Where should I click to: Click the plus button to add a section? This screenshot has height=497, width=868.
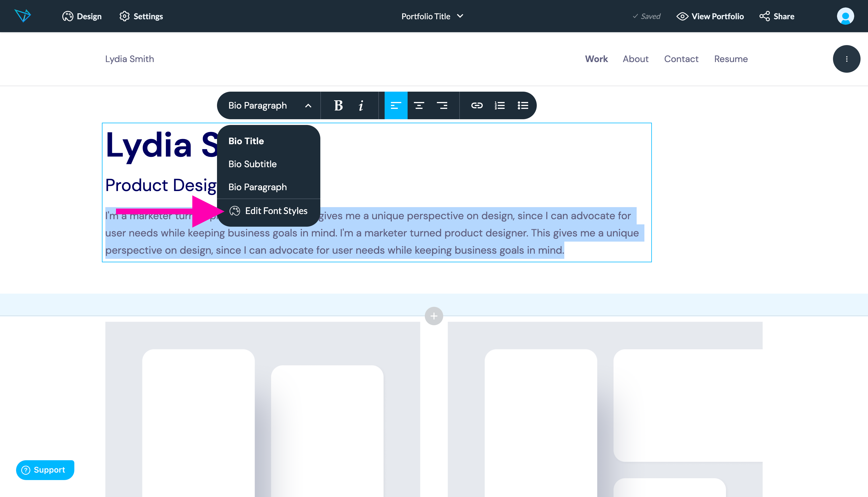point(434,316)
